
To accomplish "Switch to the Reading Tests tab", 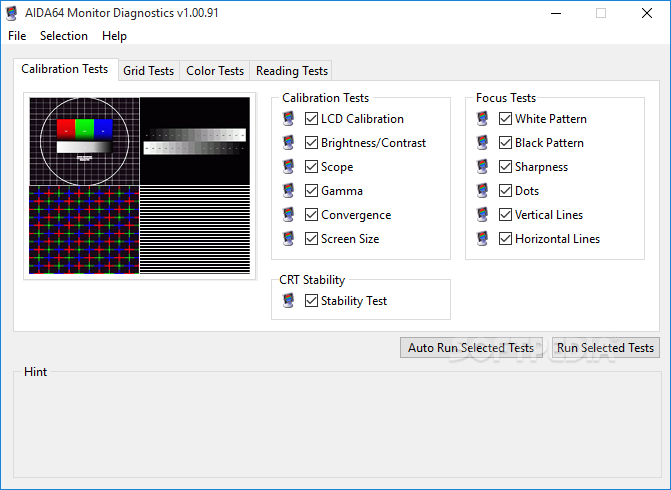I will click(x=291, y=71).
